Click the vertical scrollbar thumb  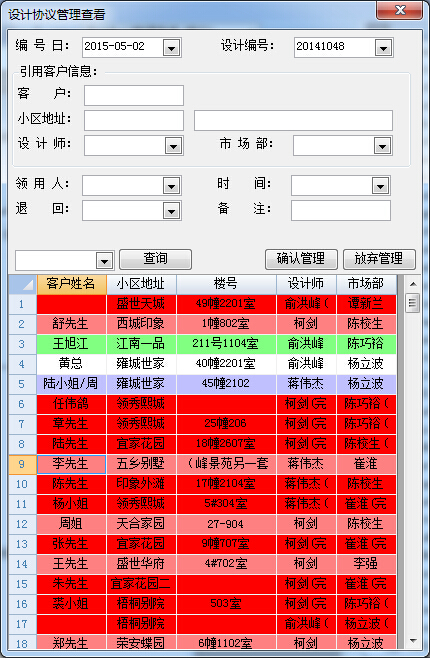pyautogui.click(x=413, y=303)
